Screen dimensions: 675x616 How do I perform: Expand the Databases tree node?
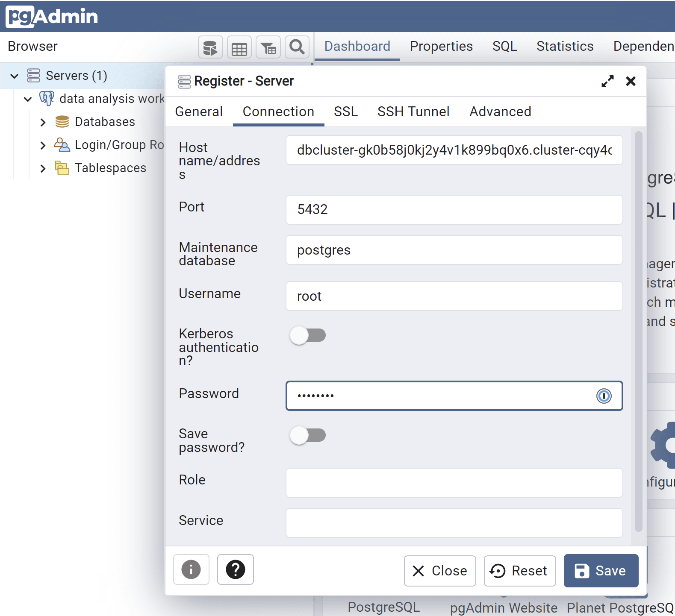click(x=43, y=122)
